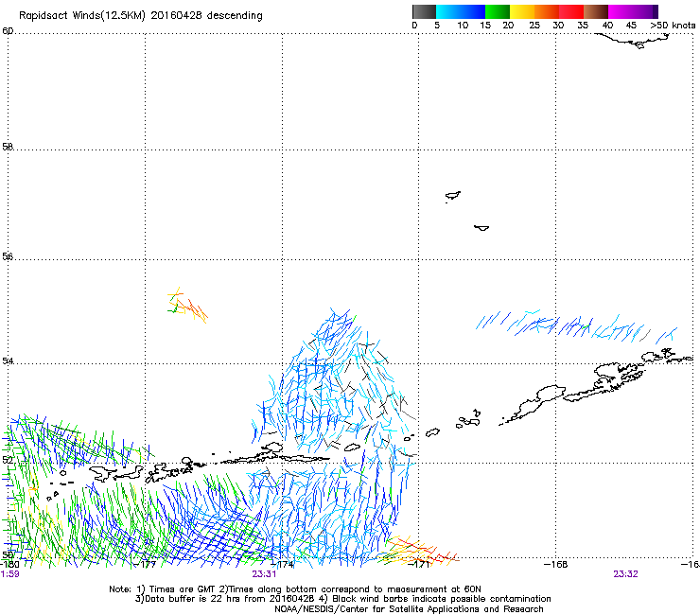Click the longitude label '-171'
This screenshot has width=700, height=615.
[x=420, y=565]
